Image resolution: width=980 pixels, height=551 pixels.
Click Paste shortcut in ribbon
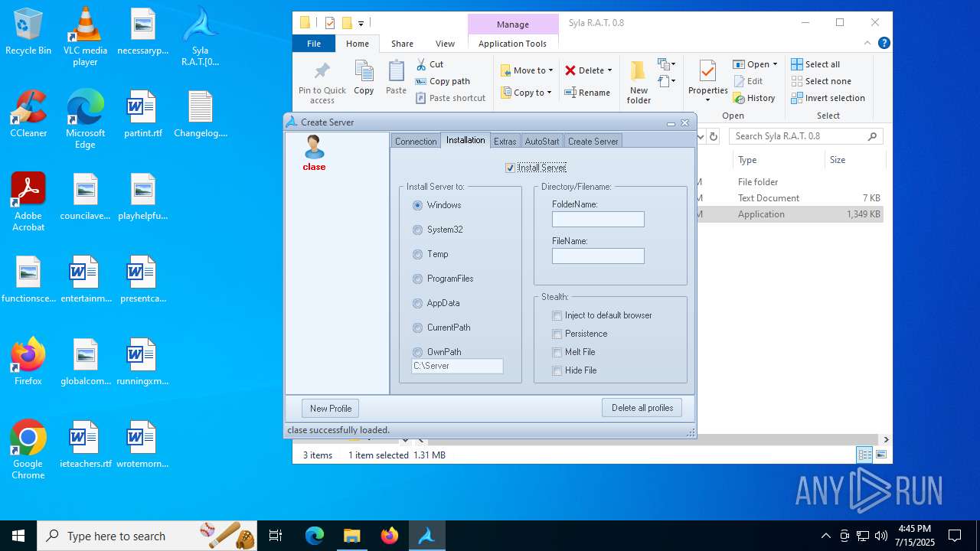tap(450, 98)
